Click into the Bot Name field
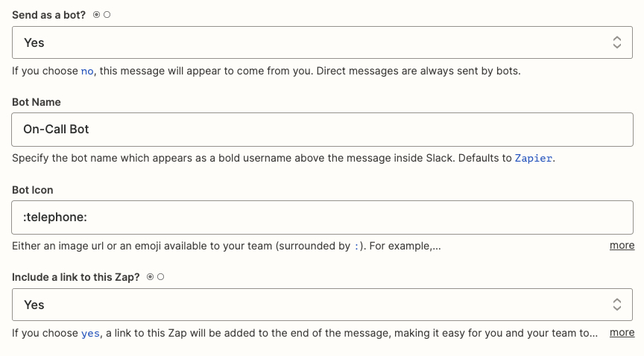This screenshot has width=644, height=356. tap(322, 129)
